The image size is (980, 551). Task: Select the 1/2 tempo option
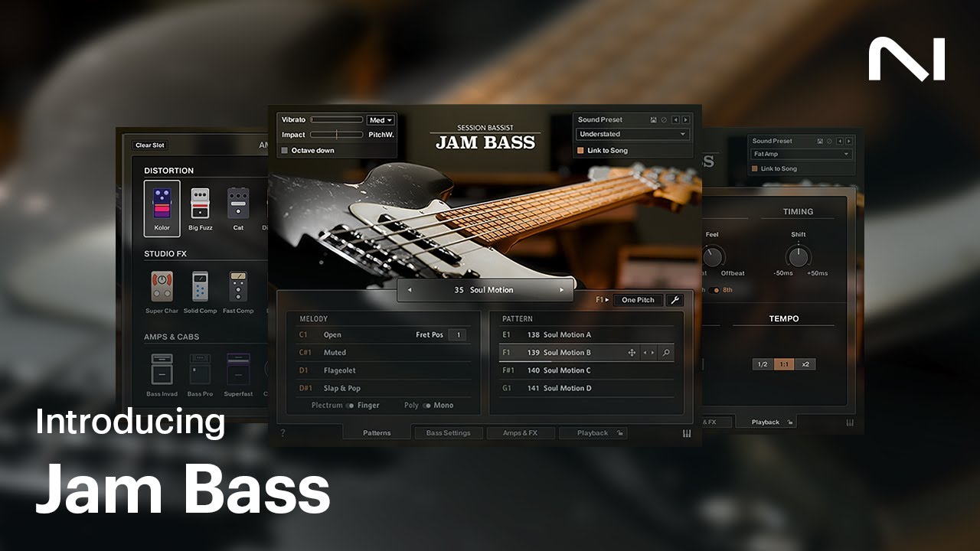pyautogui.click(x=763, y=364)
